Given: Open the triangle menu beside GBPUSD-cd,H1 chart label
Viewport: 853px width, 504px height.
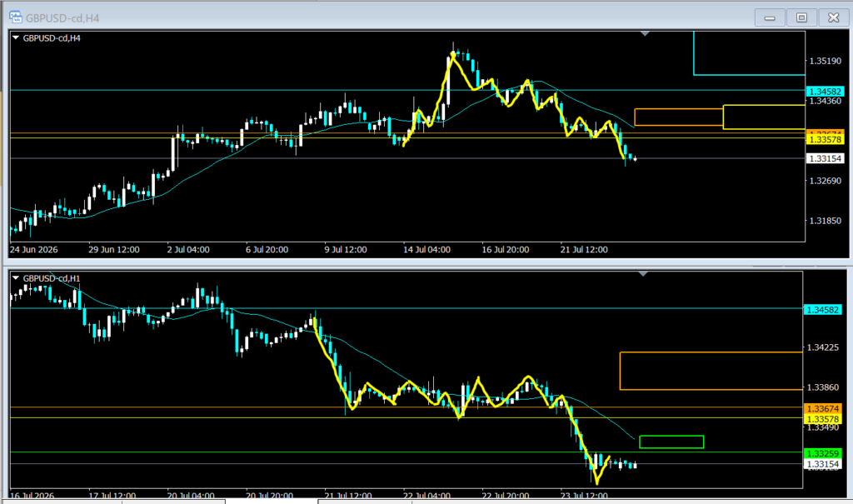Looking at the screenshot, I should point(16,278).
